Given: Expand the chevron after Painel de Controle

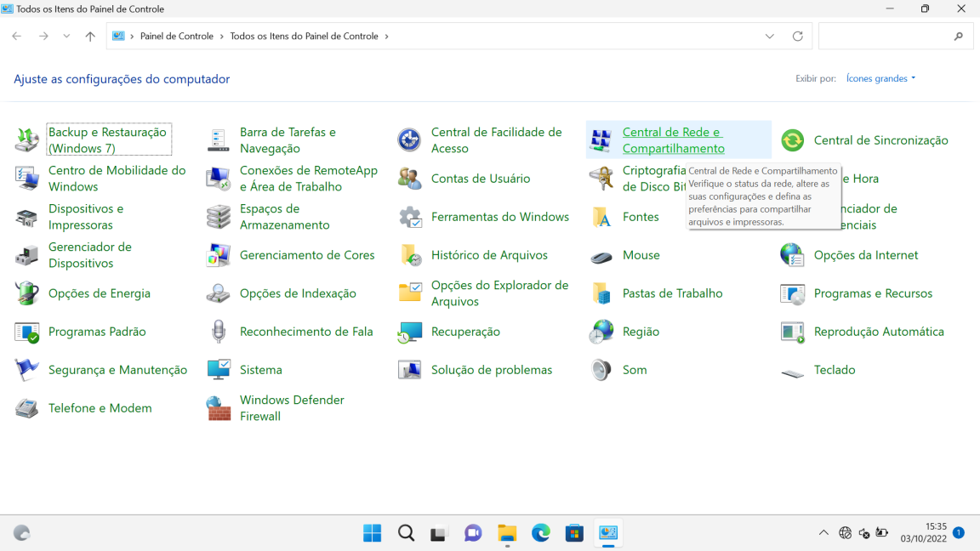Looking at the screenshot, I should (x=222, y=37).
